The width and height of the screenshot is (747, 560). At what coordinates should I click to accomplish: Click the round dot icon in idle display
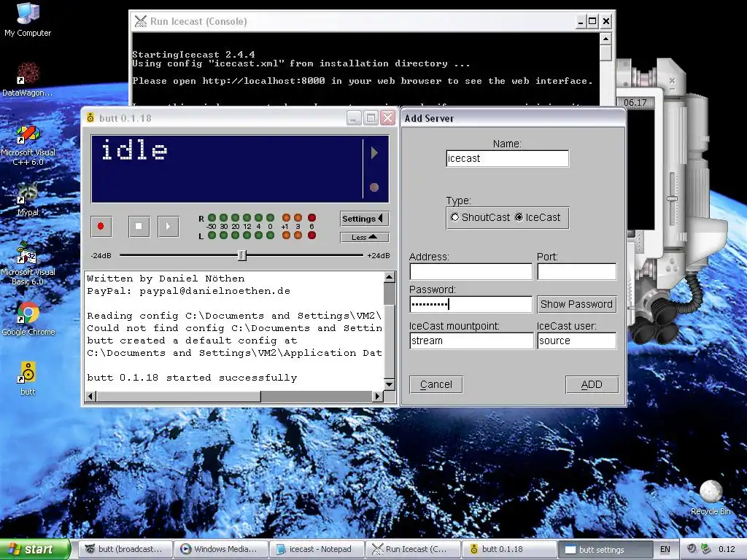coord(374,187)
